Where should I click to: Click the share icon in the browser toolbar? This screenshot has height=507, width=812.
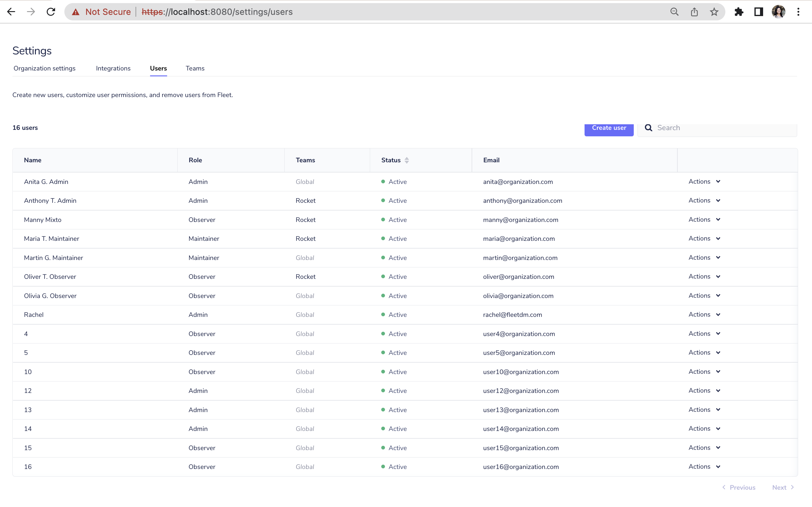(694, 12)
